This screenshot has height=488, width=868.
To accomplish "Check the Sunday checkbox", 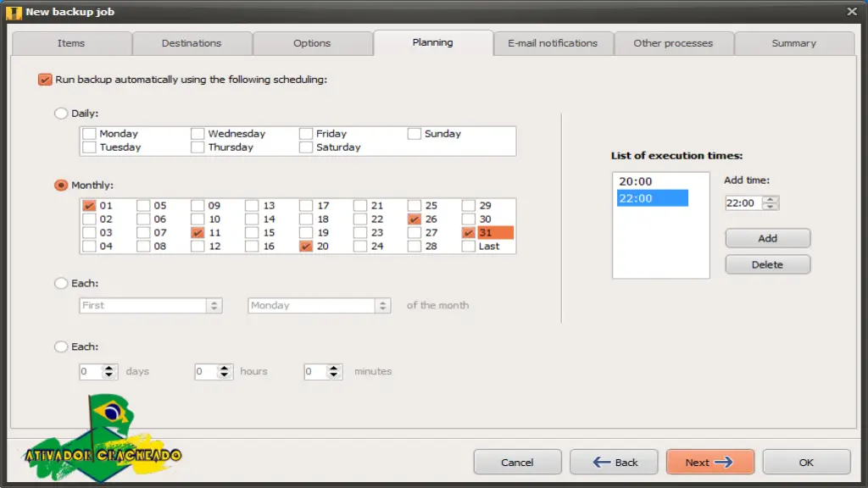I will click(x=414, y=134).
